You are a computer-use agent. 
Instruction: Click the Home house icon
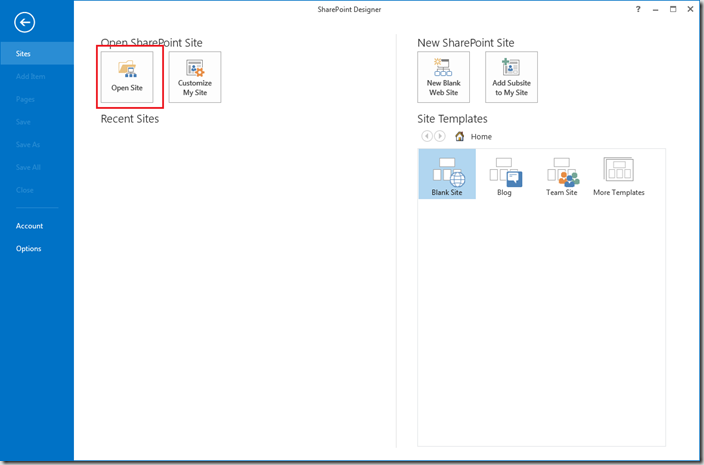coord(459,136)
